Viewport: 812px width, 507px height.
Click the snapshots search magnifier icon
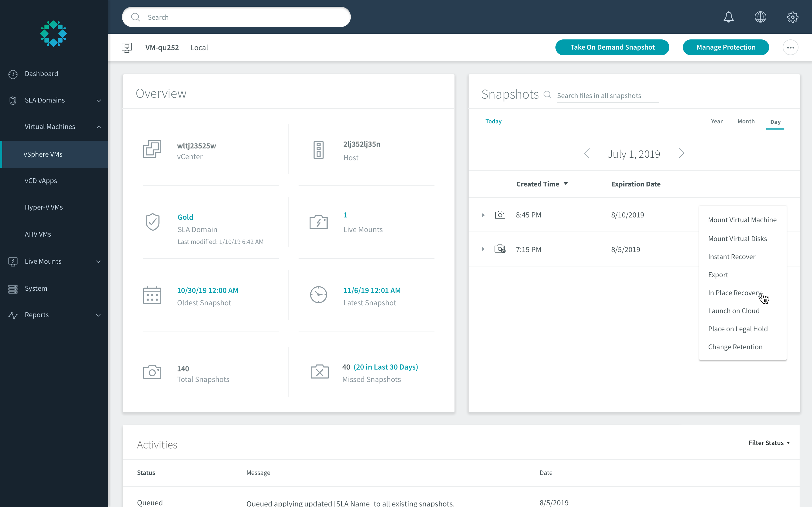tap(547, 95)
